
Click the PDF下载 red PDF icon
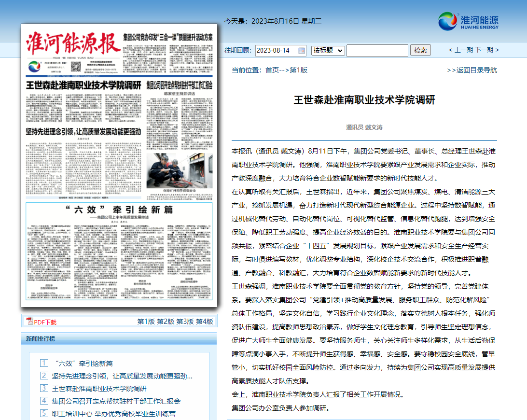pos(29,321)
